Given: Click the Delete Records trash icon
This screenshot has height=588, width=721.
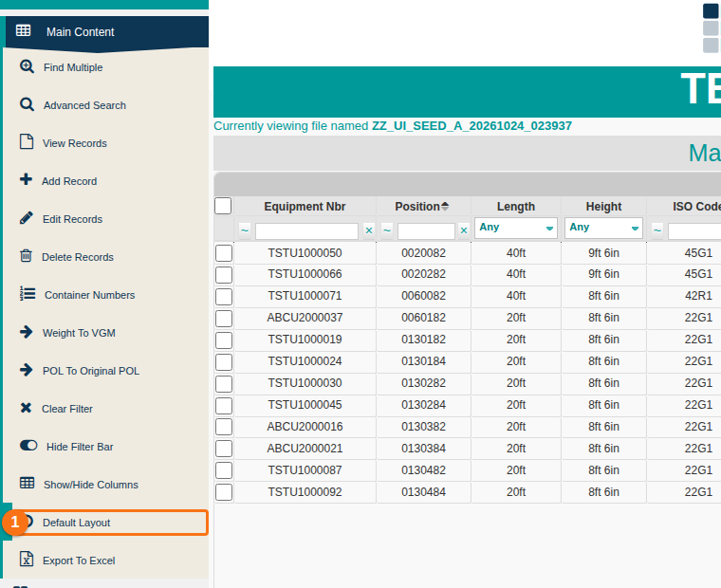Looking at the screenshot, I should point(26,256).
